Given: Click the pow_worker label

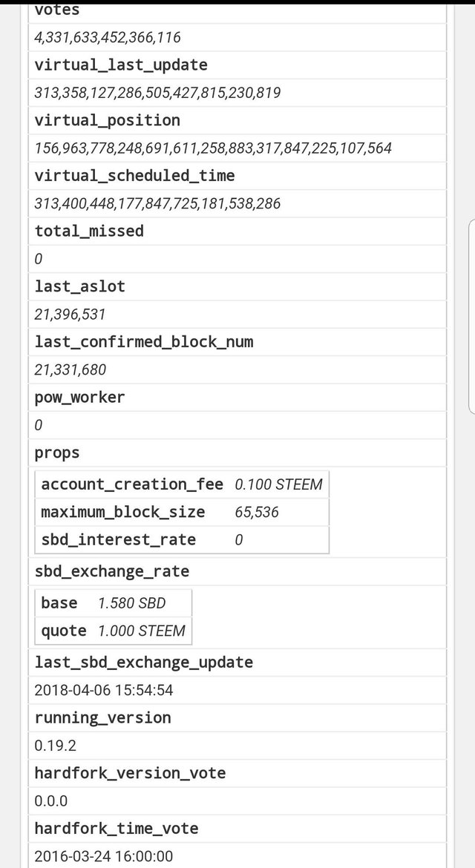Looking at the screenshot, I should (x=79, y=398).
